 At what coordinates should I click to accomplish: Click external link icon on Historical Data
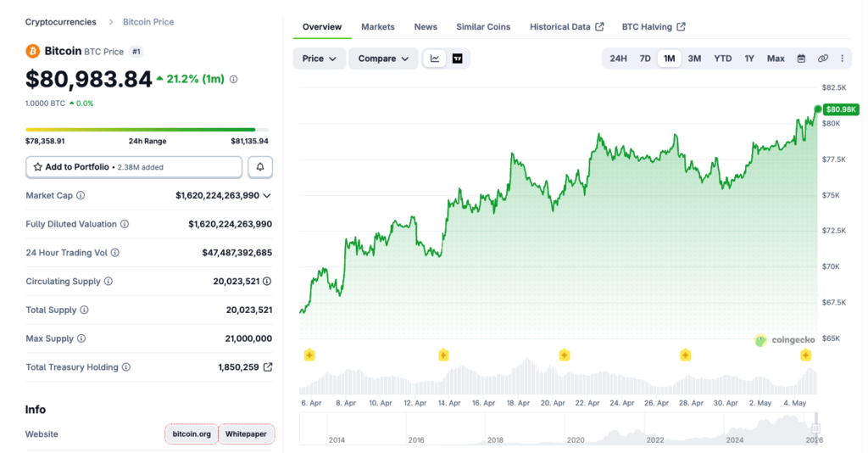[x=599, y=26]
